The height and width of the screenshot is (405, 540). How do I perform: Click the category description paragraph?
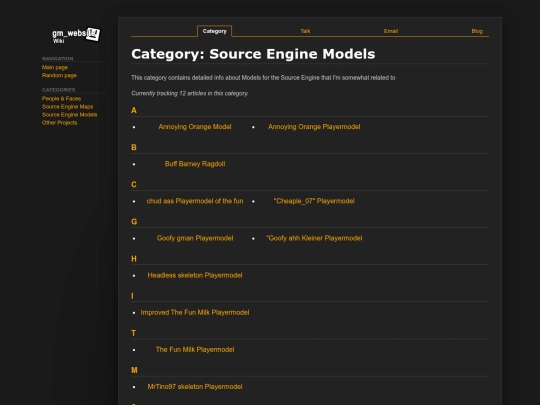click(x=263, y=78)
